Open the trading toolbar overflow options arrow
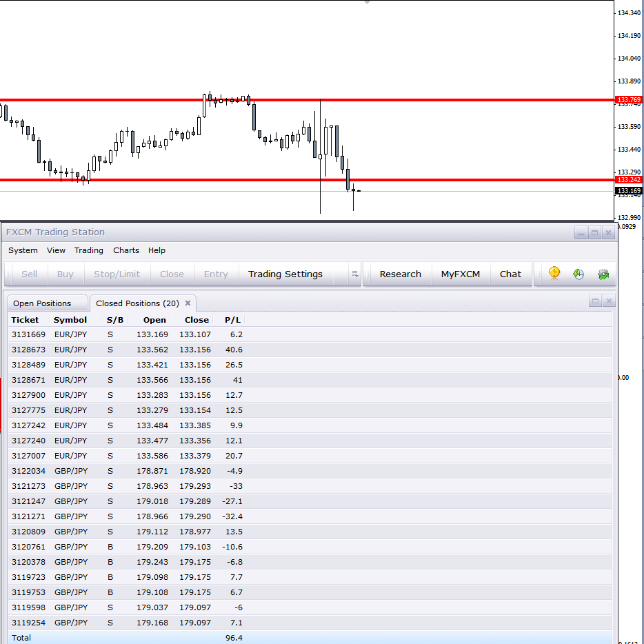Viewport: 644px width, 644px height. [355, 274]
